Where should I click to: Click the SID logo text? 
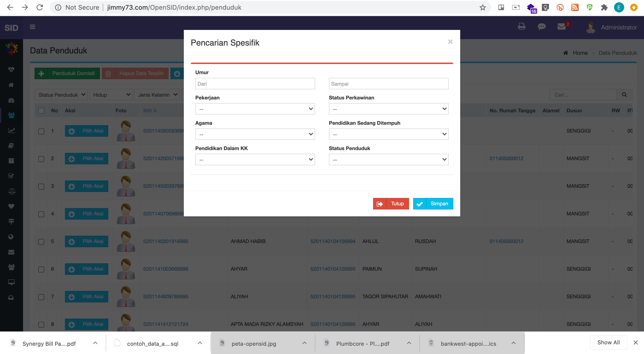(11, 28)
